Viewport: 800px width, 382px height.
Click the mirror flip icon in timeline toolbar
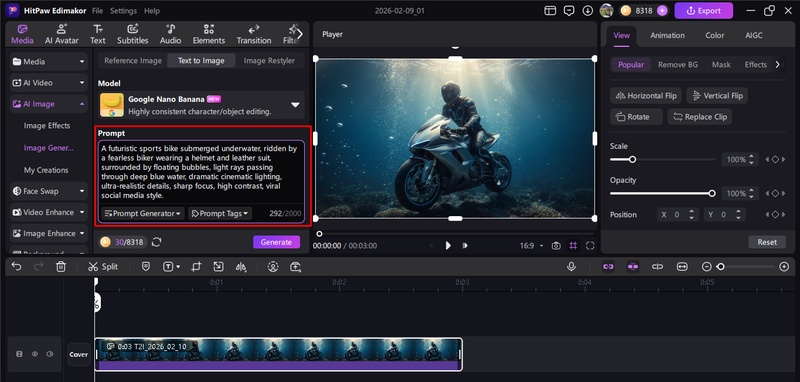click(241, 266)
